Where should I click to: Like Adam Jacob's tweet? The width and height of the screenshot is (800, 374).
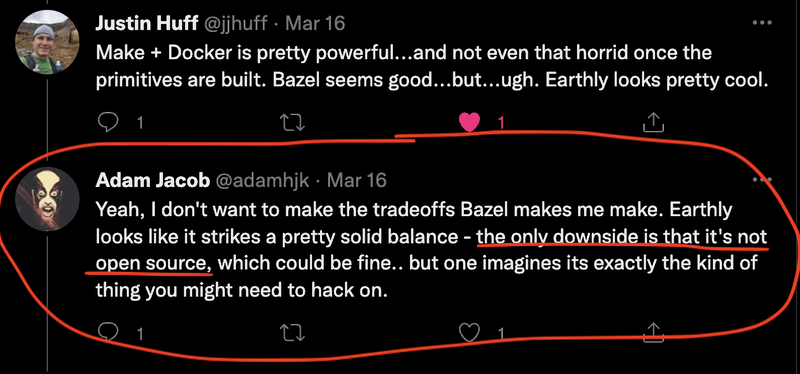[x=469, y=333]
